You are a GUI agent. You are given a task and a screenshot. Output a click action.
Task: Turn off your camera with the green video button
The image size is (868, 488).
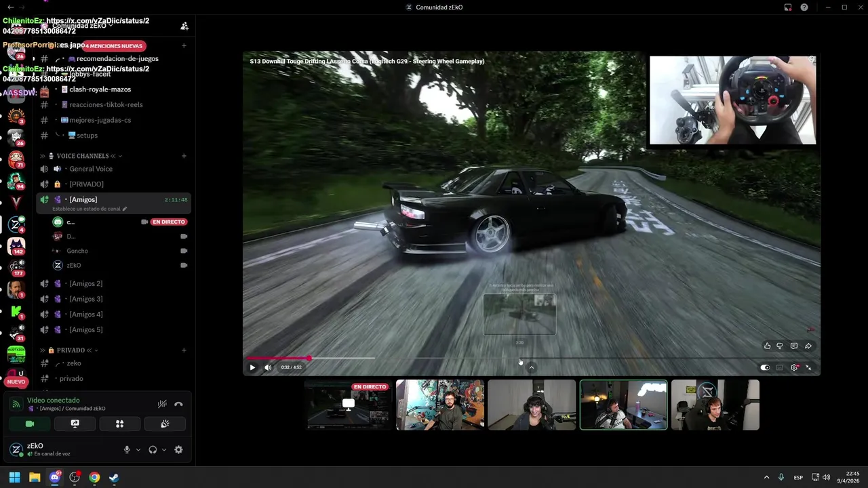point(29,424)
